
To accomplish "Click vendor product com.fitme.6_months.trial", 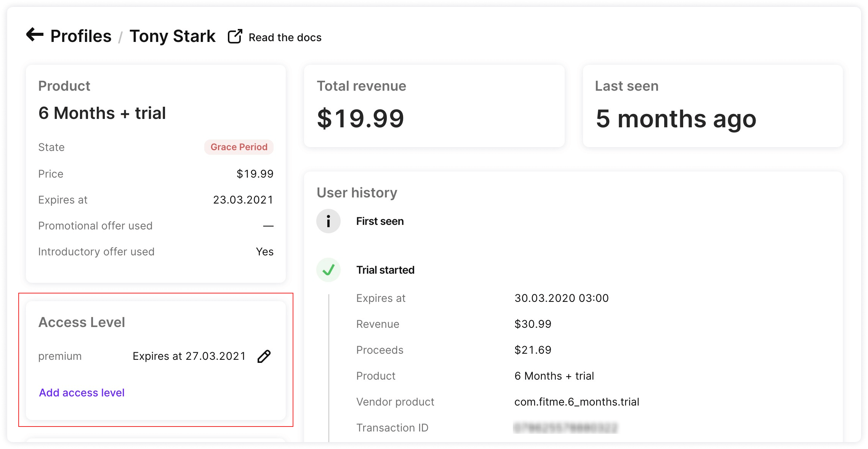I will (577, 402).
